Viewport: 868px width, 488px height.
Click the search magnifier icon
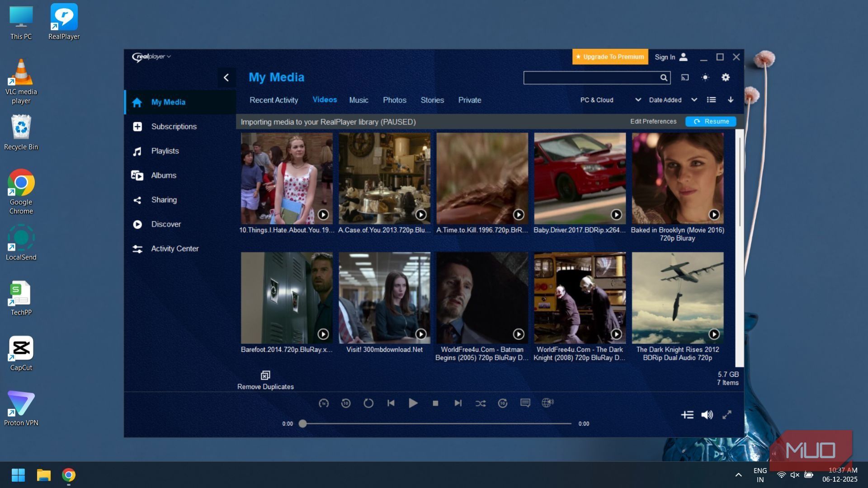663,78
